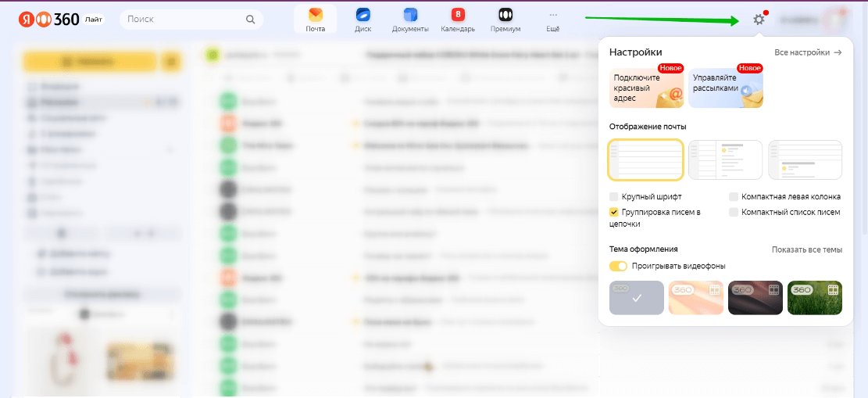This screenshot has width=868, height=398.
Task: Expand the Ещё more services menu
Action: [553, 20]
